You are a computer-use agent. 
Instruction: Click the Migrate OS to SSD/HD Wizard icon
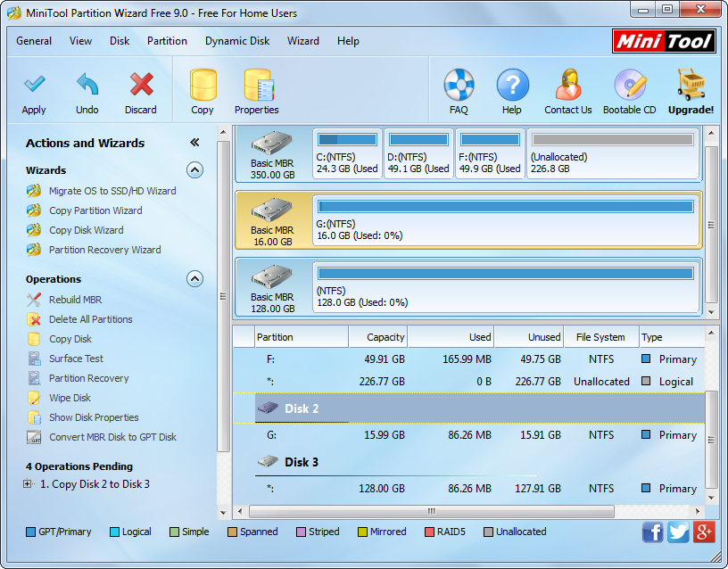pos(34,191)
